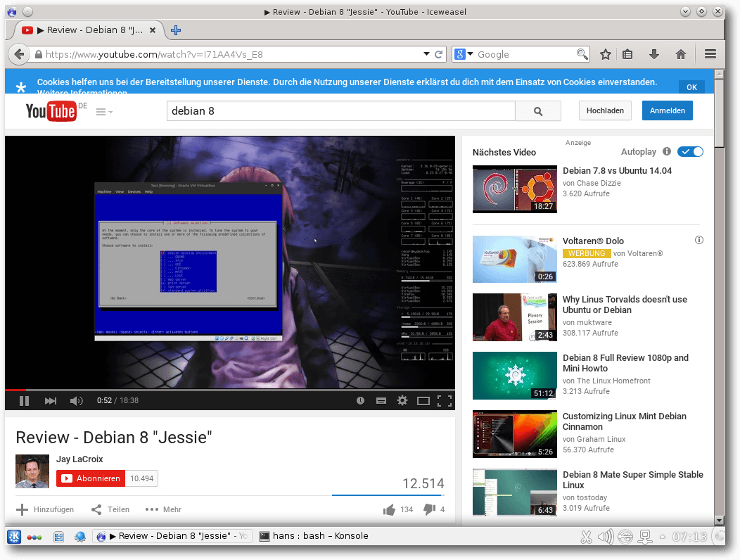Go to YouTube home via logo
The image size is (740, 560).
51,111
